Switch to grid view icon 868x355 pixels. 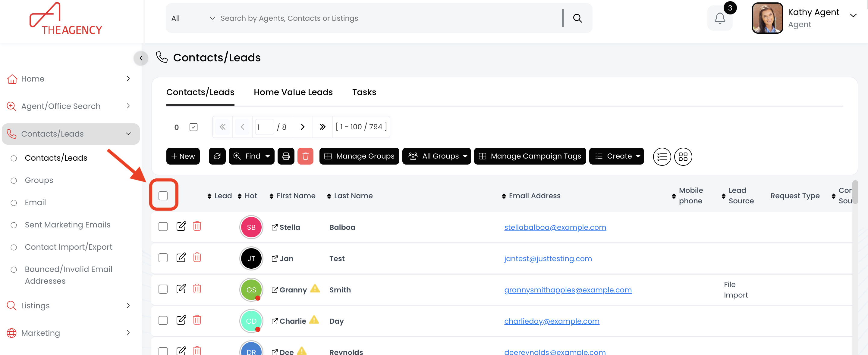pyautogui.click(x=683, y=157)
